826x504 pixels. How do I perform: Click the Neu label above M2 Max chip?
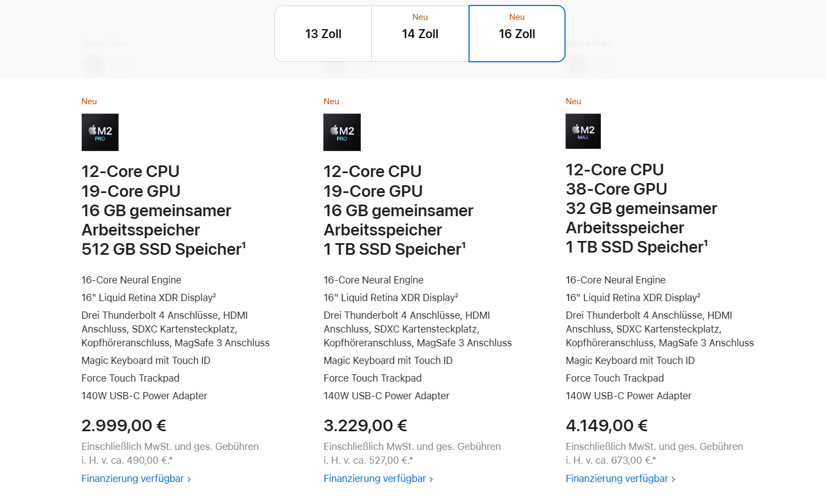pos(573,101)
